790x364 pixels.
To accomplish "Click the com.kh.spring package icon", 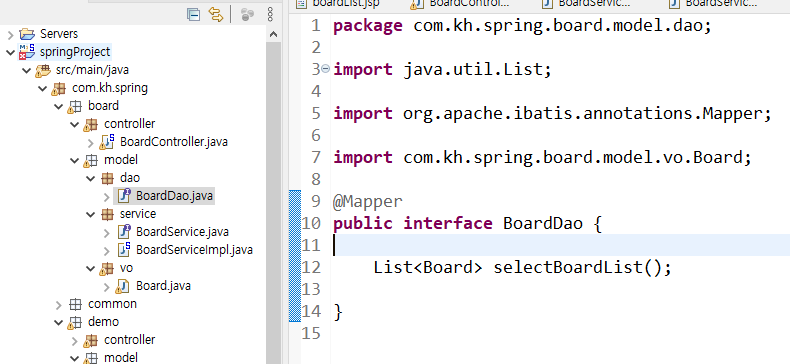I will [x=58, y=88].
